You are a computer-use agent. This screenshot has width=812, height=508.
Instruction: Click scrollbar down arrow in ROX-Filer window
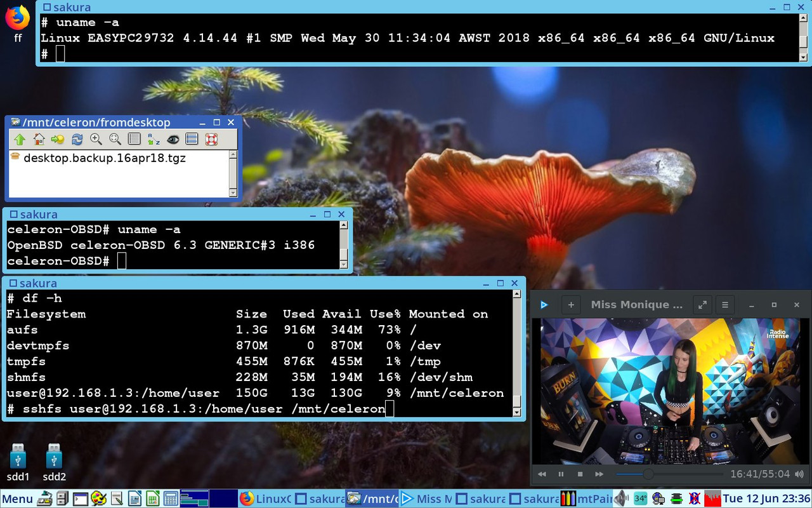pos(233,193)
